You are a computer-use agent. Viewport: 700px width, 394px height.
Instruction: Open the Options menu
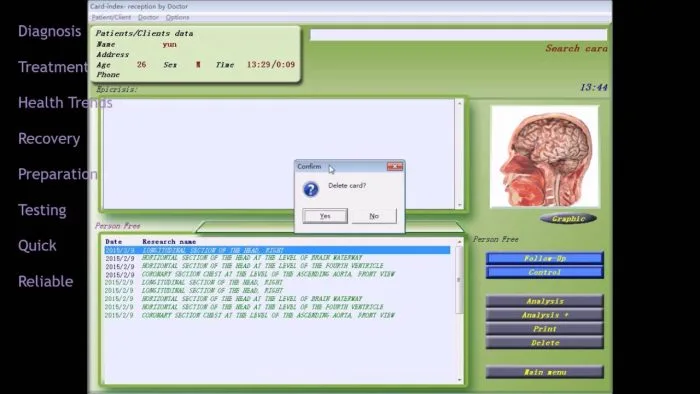(x=177, y=17)
